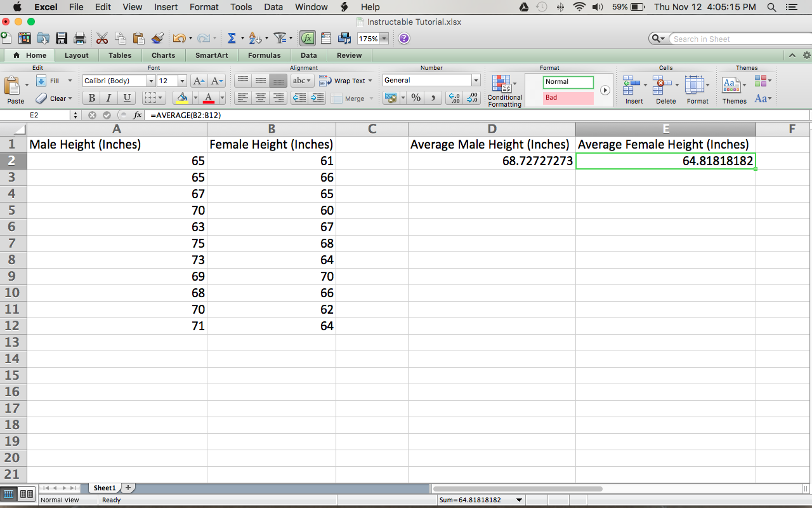Decrease decimal places
Image resolution: width=812 pixels, height=508 pixels.
coord(473,98)
